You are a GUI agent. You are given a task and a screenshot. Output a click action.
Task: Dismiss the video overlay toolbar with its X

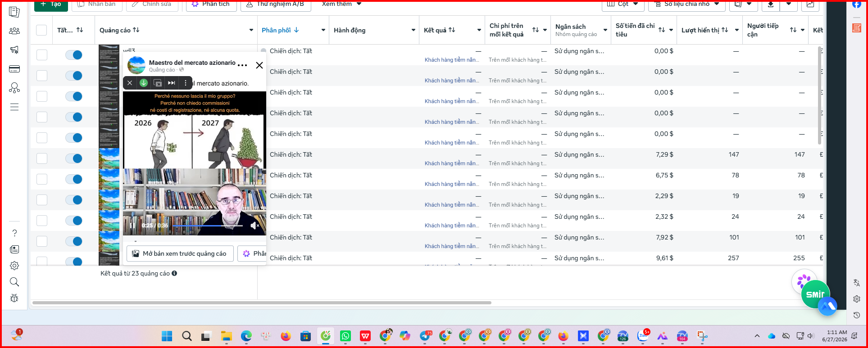[130, 83]
